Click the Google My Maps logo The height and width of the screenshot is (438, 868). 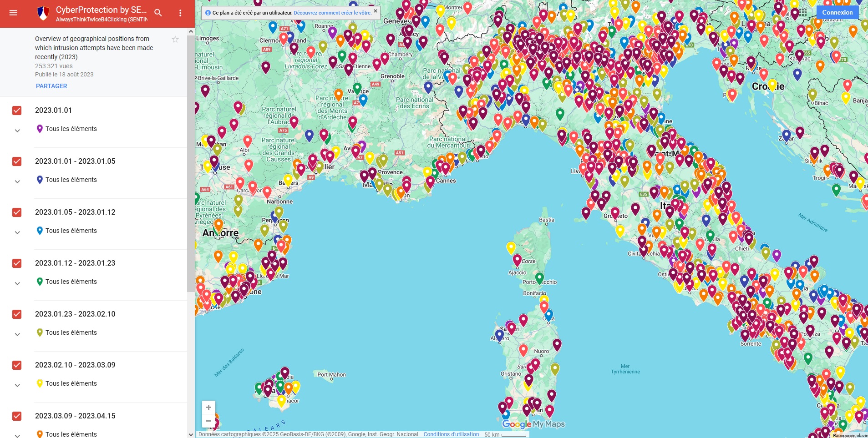[x=533, y=424]
